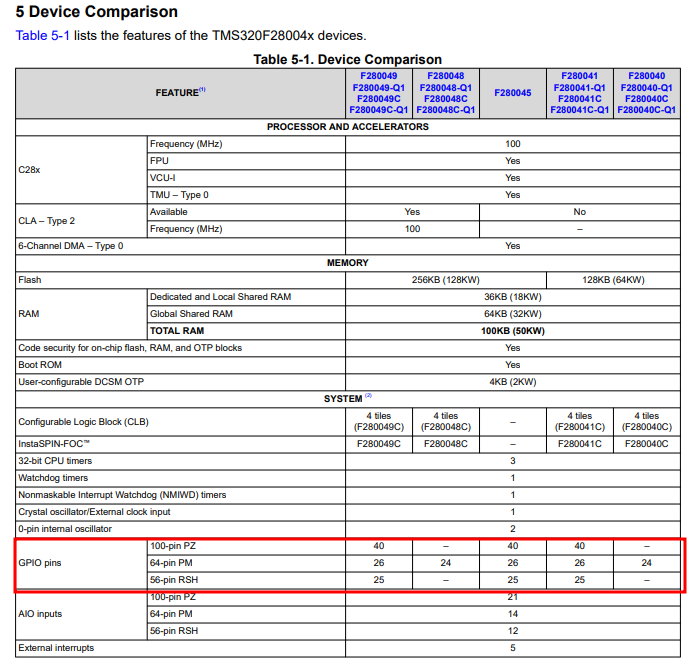
Task: Open the F280049 link in table header
Action: [378, 75]
